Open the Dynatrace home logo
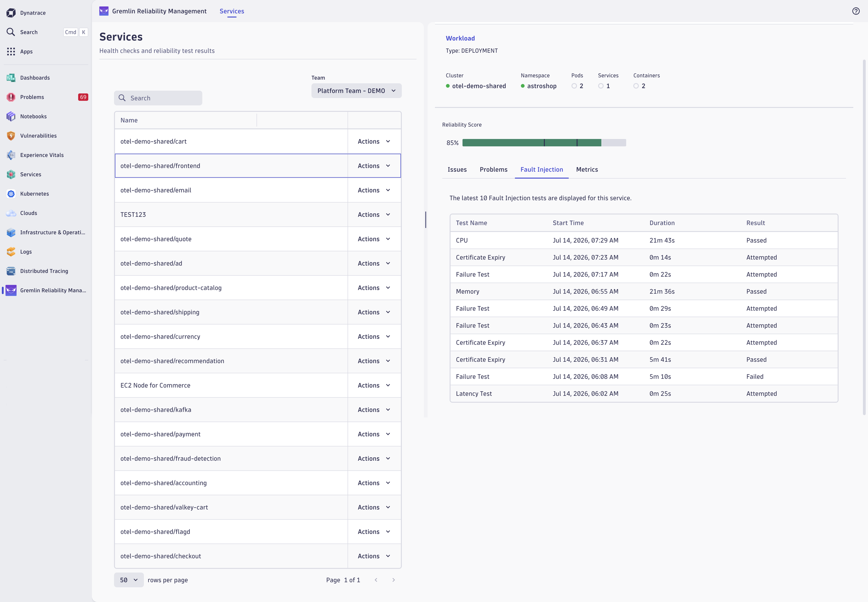 [x=11, y=13]
